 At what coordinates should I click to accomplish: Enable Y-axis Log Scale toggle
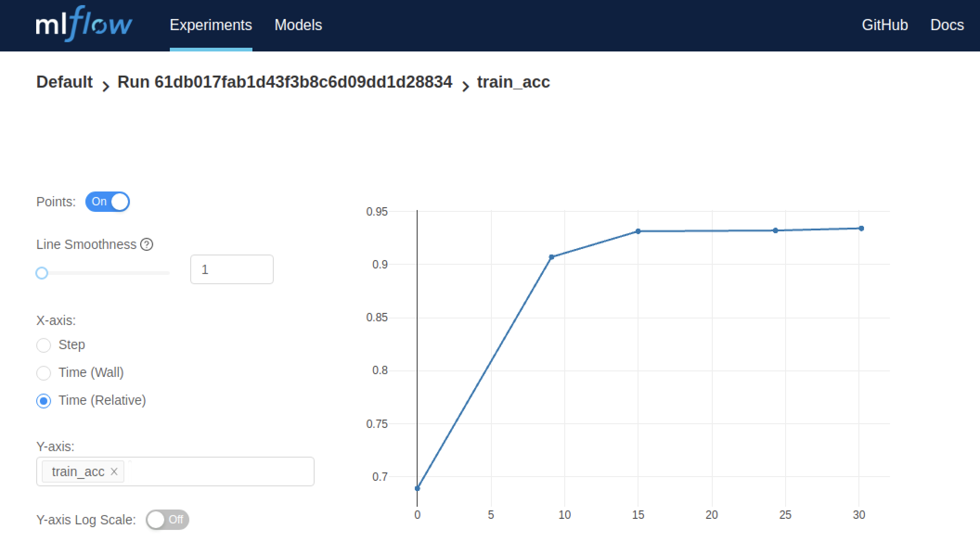coord(167,520)
